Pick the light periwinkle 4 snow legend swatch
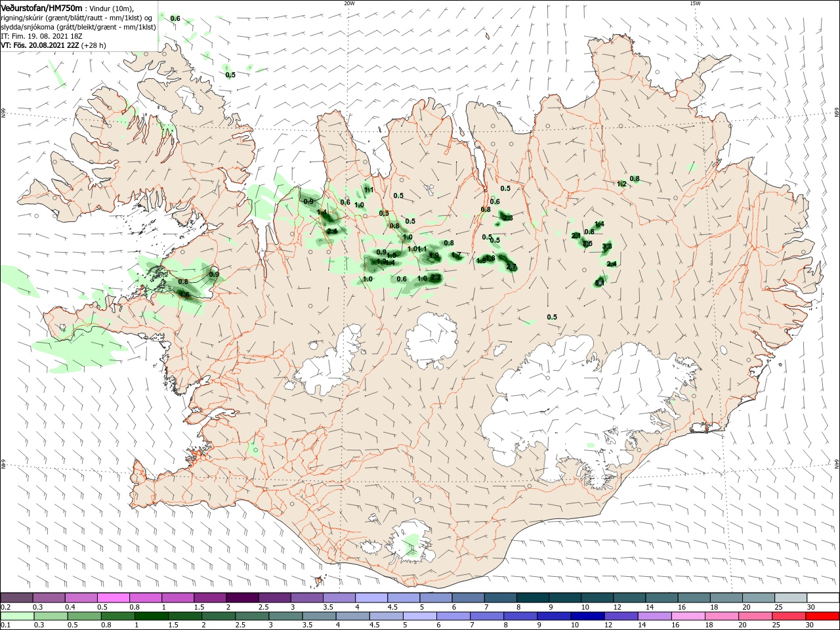The image size is (840, 630). [x=371, y=598]
